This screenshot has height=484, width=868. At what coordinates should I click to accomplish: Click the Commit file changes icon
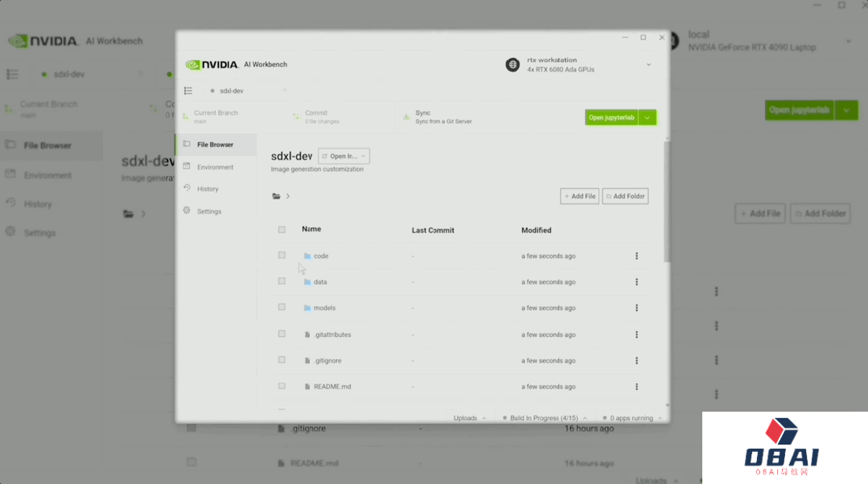click(x=296, y=117)
